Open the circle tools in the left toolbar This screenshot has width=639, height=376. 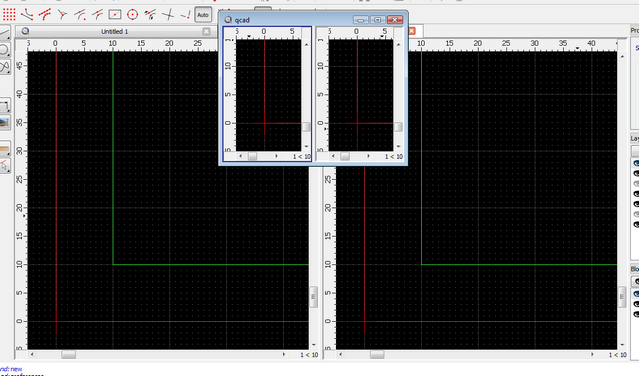[x=4, y=50]
